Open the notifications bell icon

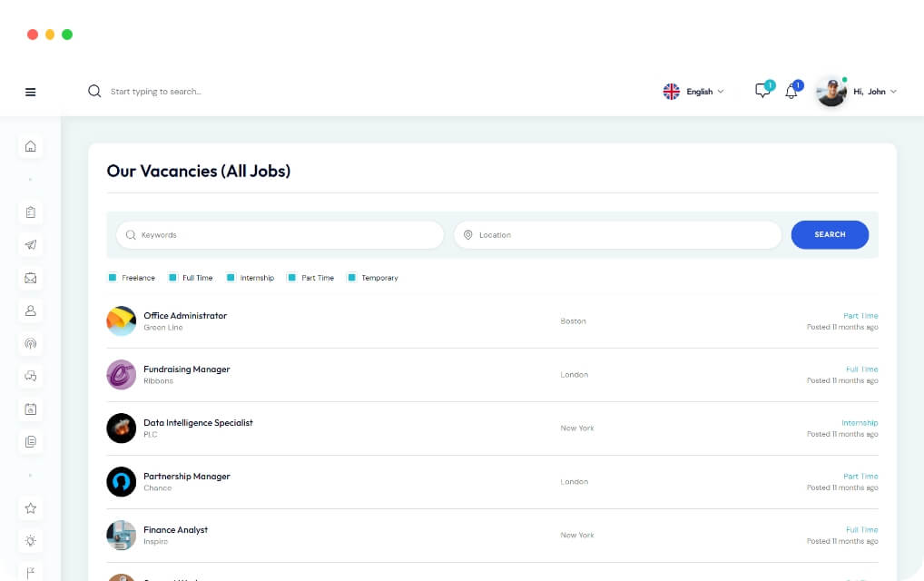792,91
